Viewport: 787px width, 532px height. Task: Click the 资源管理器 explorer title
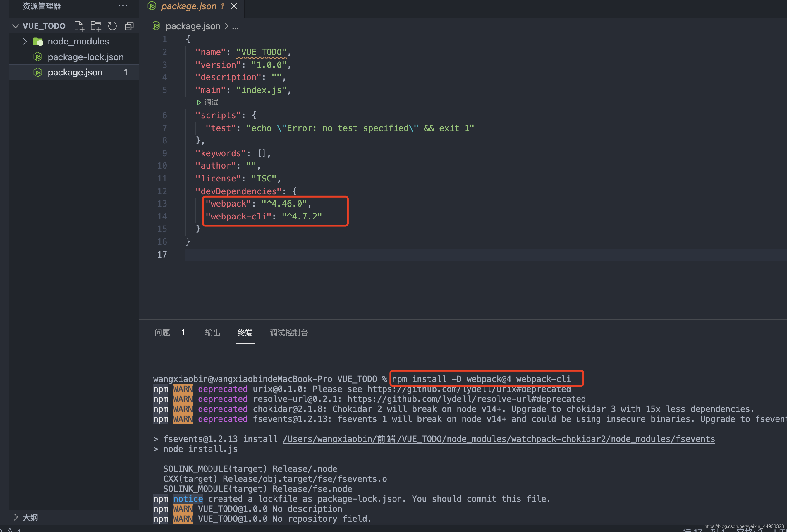[42, 6]
